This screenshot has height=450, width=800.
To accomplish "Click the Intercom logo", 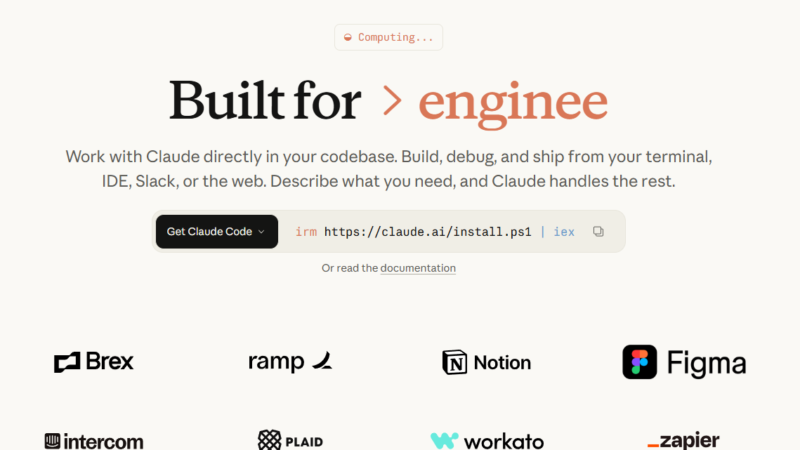I will 94,441.
